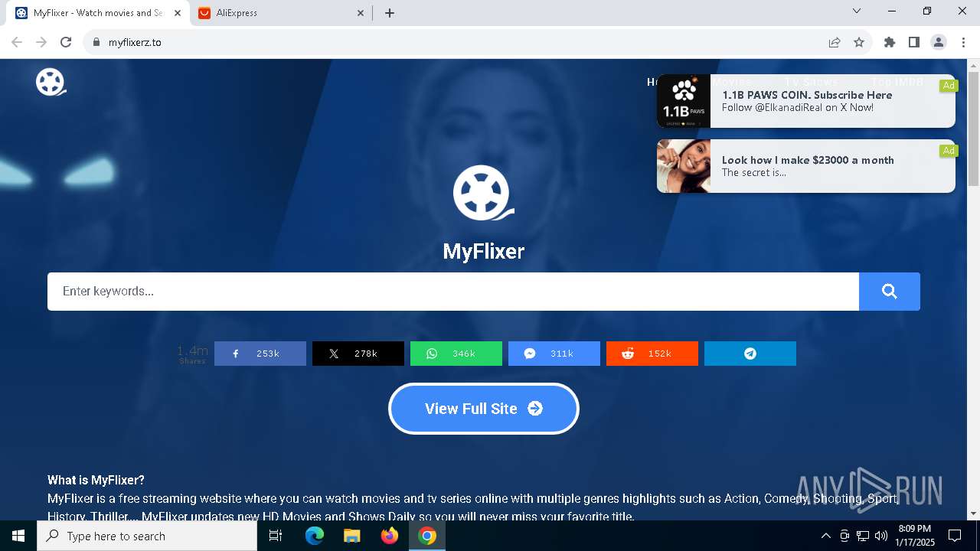Image resolution: width=980 pixels, height=551 pixels.
Task: Open Task View on taskbar
Action: pos(276,536)
